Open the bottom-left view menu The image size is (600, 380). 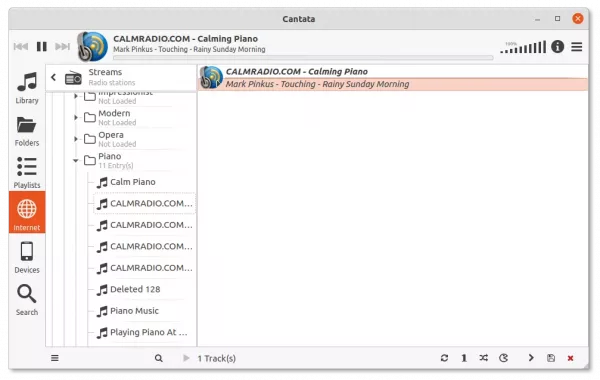click(x=55, y=358)
